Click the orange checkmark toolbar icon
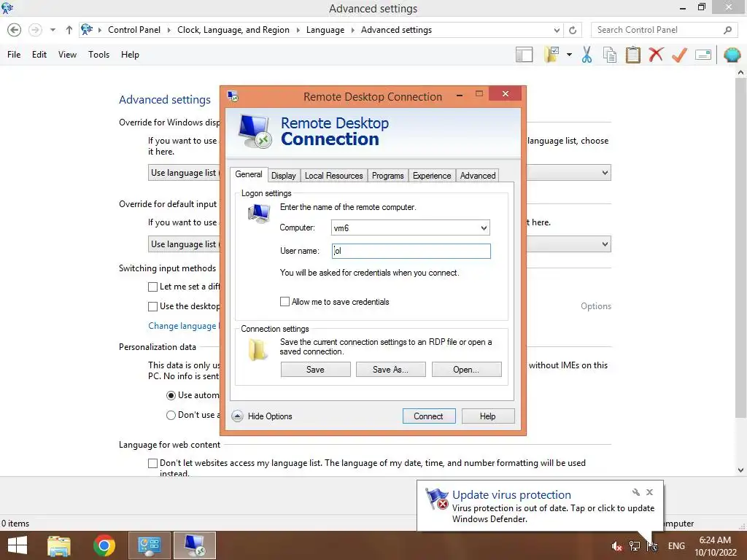This screenshot has width=747, height=560. (x=679, y=55)
